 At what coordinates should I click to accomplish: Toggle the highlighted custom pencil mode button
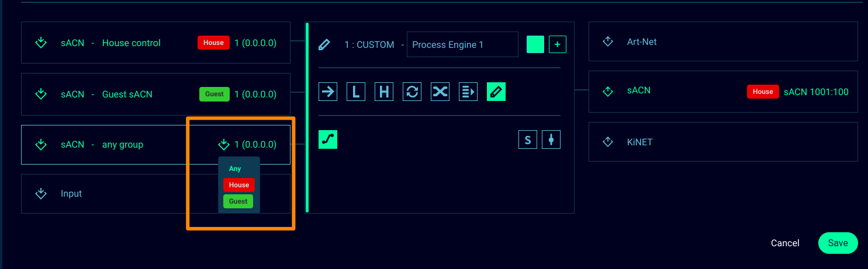[x=496, y=92]
